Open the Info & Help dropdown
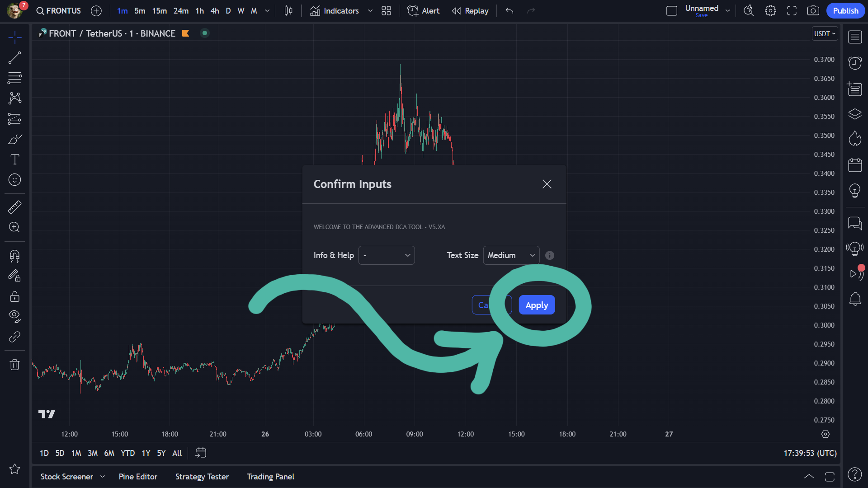 tap(386, 255)
